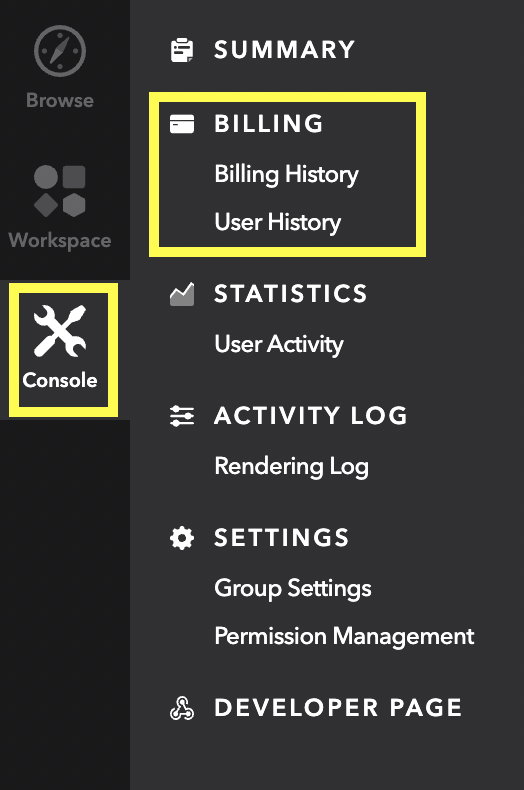Select the BILLING menu heading
524x790 pixels.
click(269, 124)
